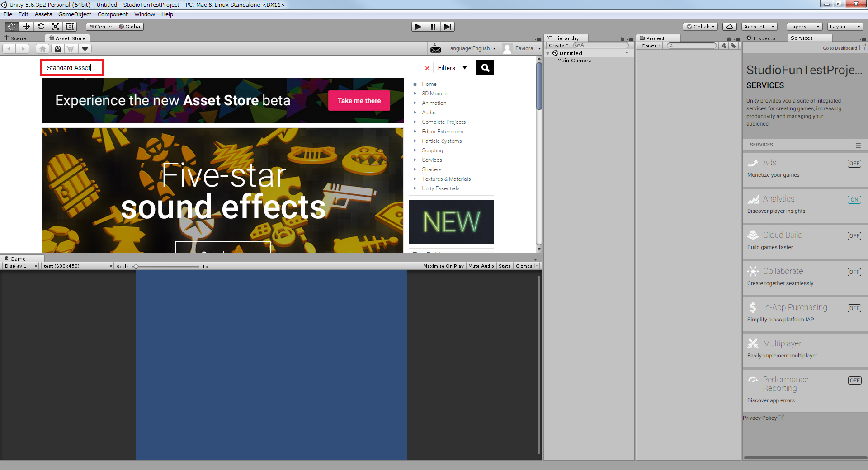Open the Window menu
Image resolution: width=868 pixels, height=470 pixels.
[x=144, y=14]
